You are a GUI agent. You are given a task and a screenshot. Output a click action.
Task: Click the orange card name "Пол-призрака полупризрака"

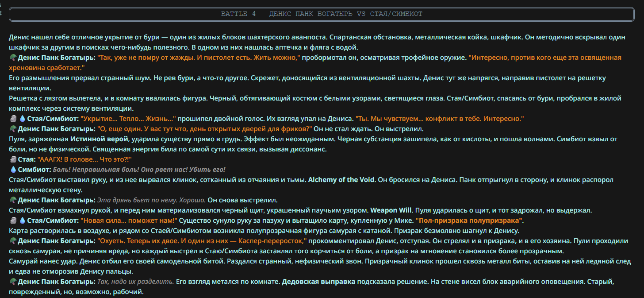[x=469, y=221]
